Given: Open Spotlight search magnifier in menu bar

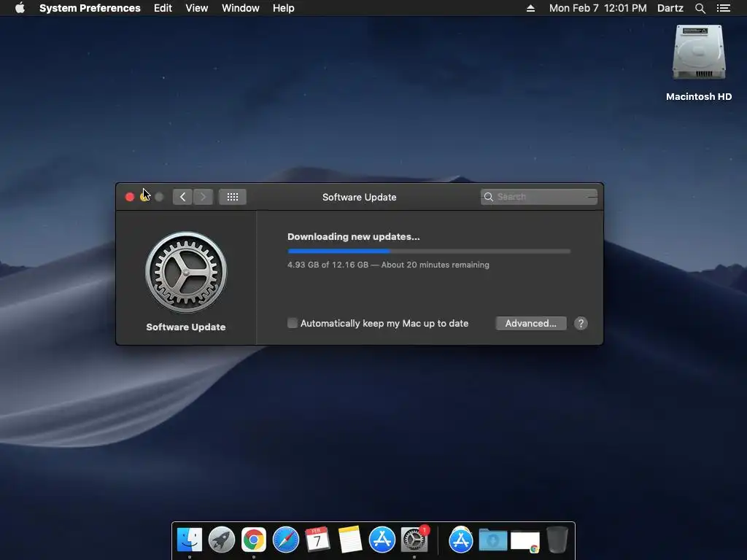Looking at the screenshot, I should coord(700,8).
